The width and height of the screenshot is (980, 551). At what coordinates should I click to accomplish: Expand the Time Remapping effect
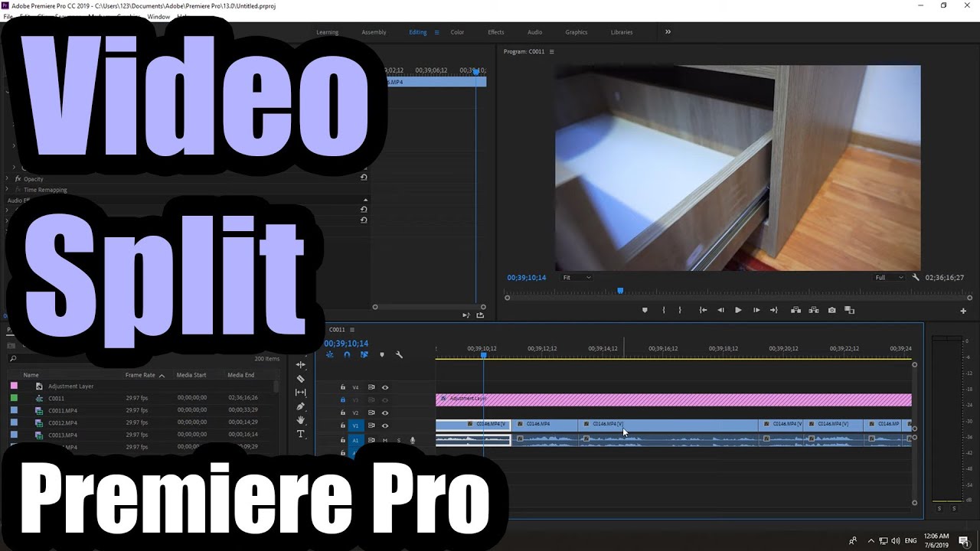[8, 190]
